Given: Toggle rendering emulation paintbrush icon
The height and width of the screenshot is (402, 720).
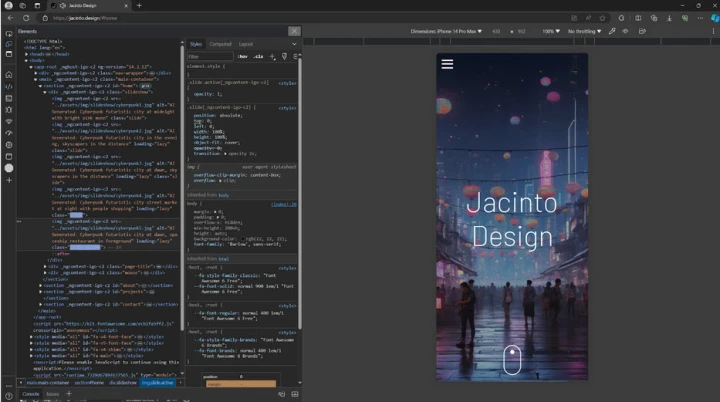Looking at the screenshot, I should pyautogui.click(x=284, y=57).
